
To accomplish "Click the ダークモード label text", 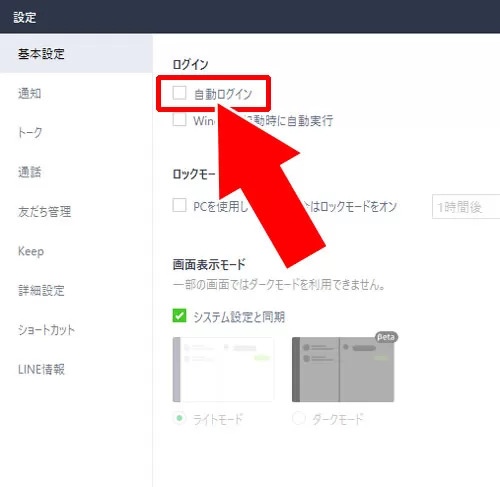I will (x=338, y=419).
